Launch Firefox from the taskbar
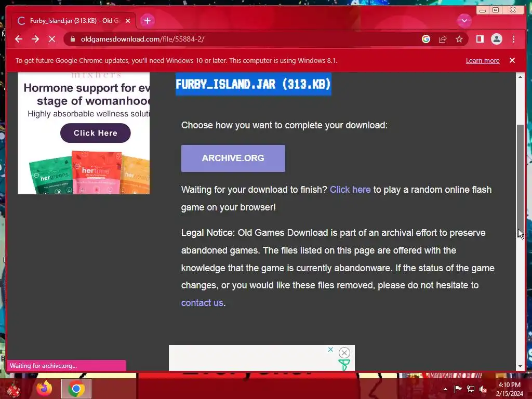This screenshot has width=532, height=399. 44,389
